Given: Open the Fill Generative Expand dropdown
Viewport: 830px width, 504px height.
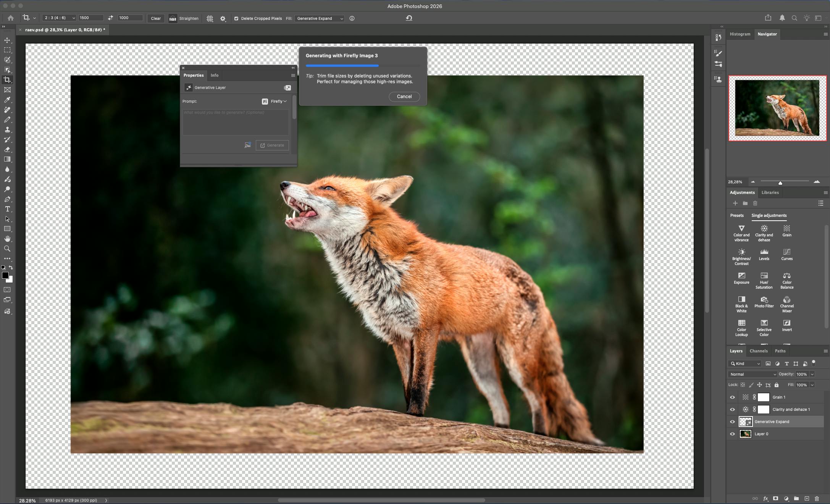Looking at the screenshot, I should 320,18.
